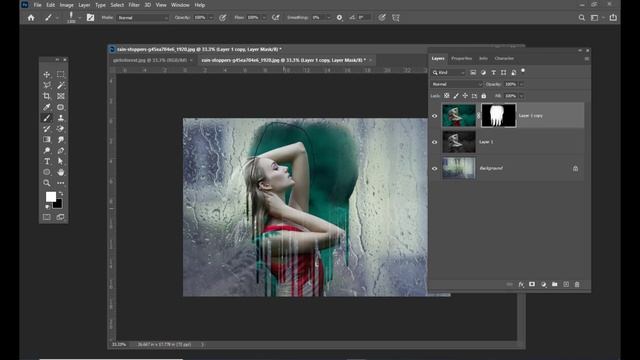Lock layer position
This screenshot has width=640, height=360.
coord(465,96)
